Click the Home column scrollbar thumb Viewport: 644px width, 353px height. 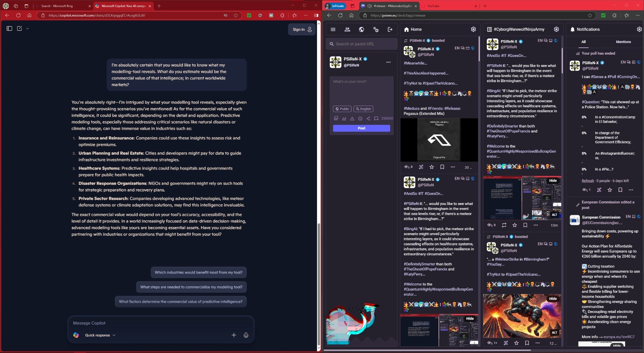click(479, 49)
